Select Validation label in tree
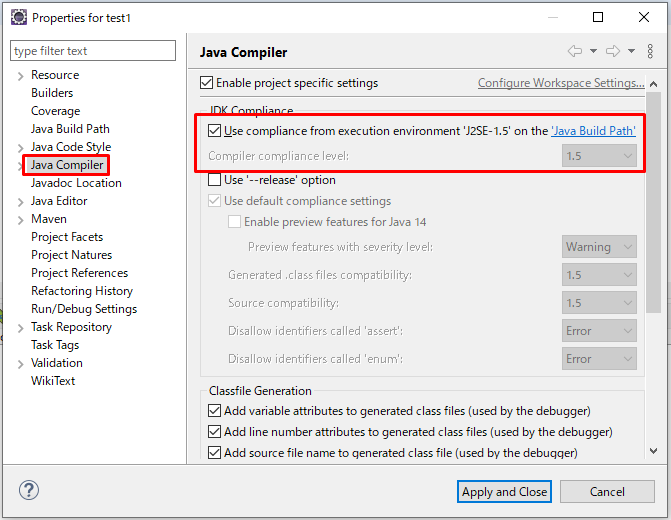 tap(56, 363)
